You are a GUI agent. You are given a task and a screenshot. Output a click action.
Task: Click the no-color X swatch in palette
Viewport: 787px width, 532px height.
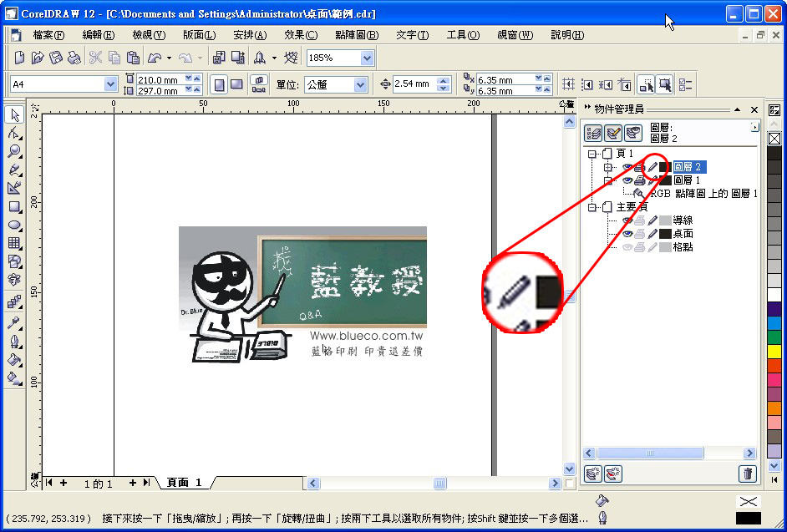point(774,139)
